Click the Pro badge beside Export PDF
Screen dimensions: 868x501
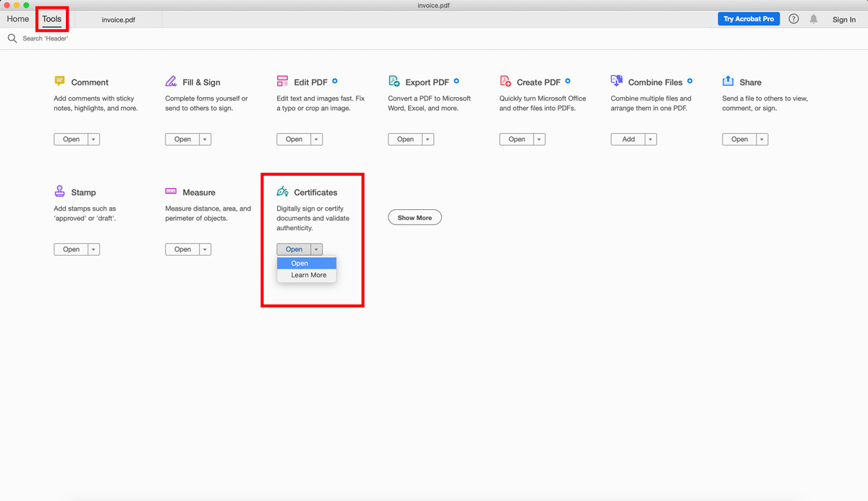tap(456, 81)
